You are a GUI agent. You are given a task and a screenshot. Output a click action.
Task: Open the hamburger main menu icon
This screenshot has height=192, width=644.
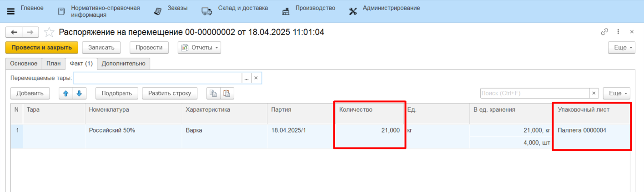point(11,11)
